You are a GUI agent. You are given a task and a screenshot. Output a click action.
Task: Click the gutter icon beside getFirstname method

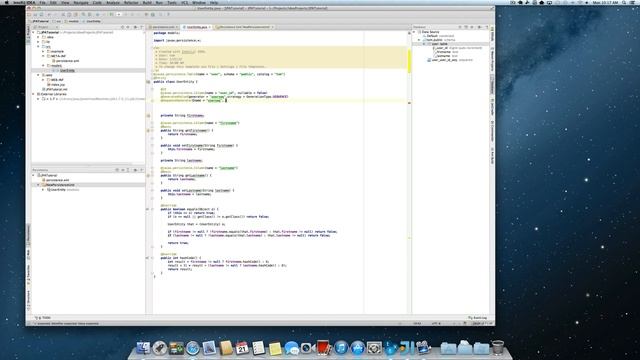click(149, 131)
